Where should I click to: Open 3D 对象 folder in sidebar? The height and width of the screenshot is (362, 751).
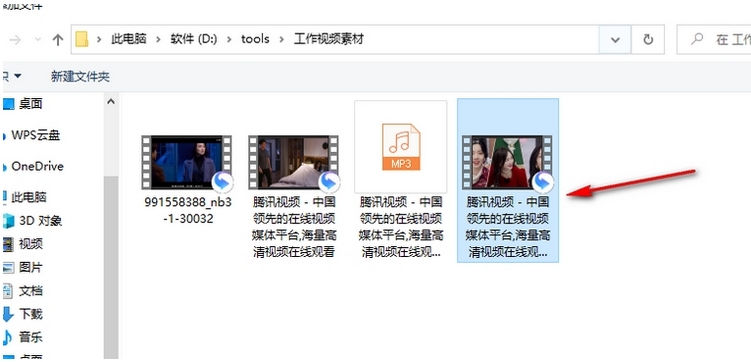(40, 221)
